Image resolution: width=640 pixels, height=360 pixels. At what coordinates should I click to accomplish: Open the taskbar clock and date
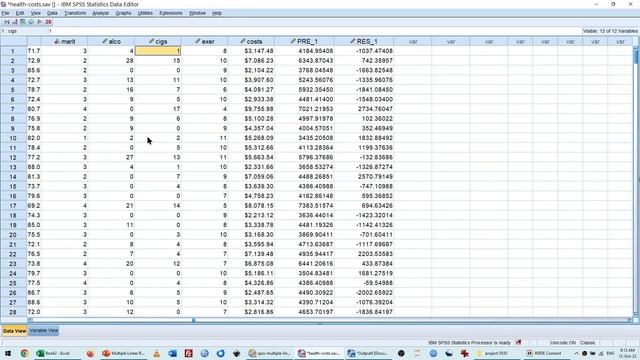[627, 353]
